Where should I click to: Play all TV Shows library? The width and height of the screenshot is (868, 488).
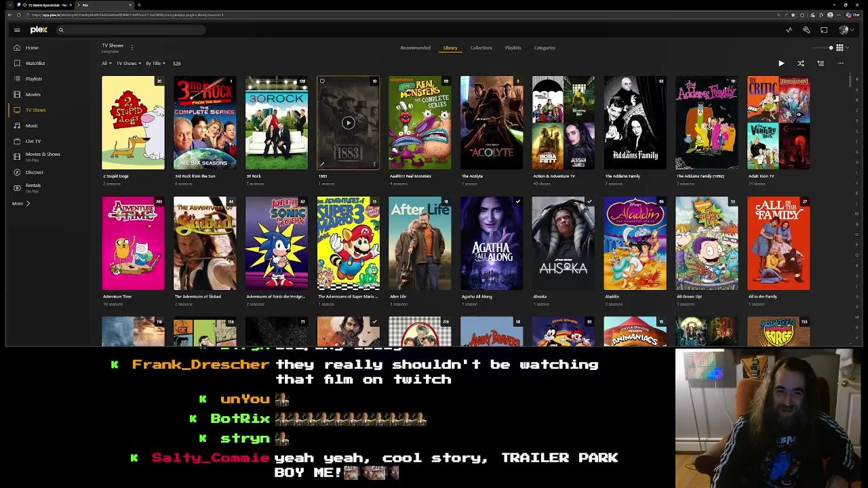point(781,63)
